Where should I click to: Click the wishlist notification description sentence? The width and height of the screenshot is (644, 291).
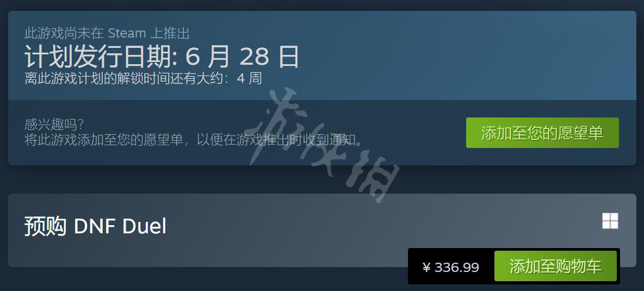click(194, 140)
